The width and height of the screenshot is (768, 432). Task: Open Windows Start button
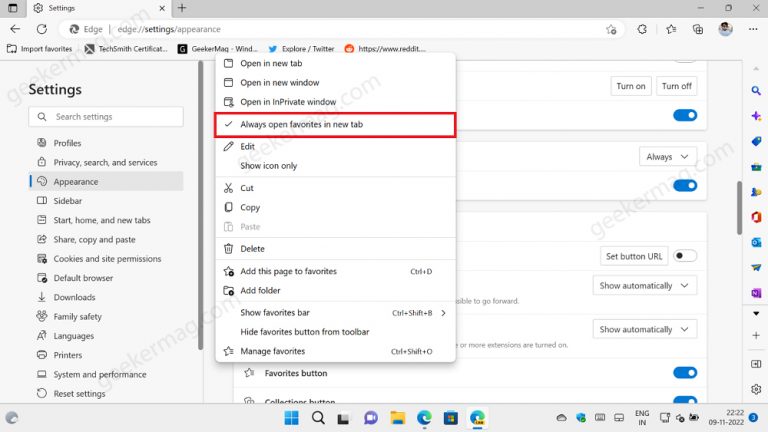coord(291,418)
